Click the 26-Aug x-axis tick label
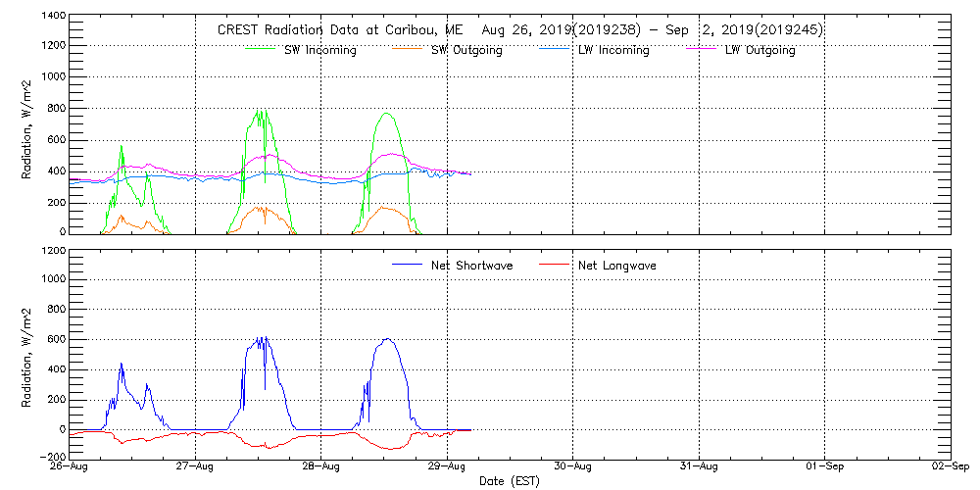The image size is (980, 490). (71, 467)
